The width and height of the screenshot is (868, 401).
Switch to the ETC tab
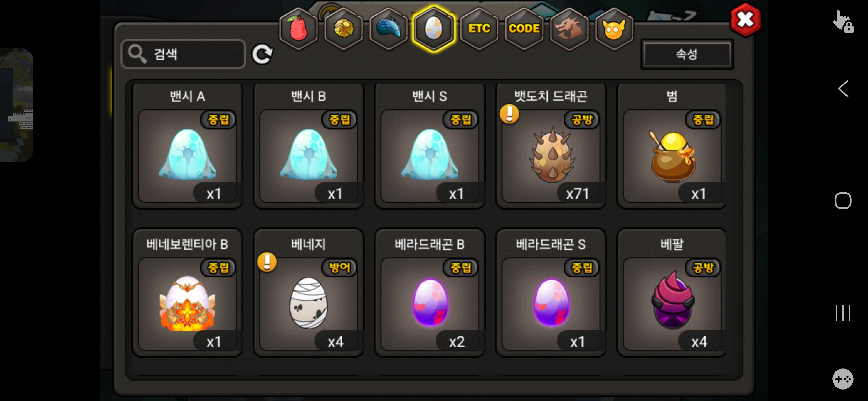pos(479,29)
